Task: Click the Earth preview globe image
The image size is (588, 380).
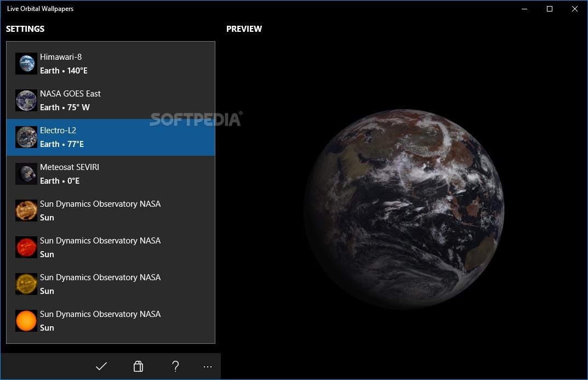Action: coord(404,209)
